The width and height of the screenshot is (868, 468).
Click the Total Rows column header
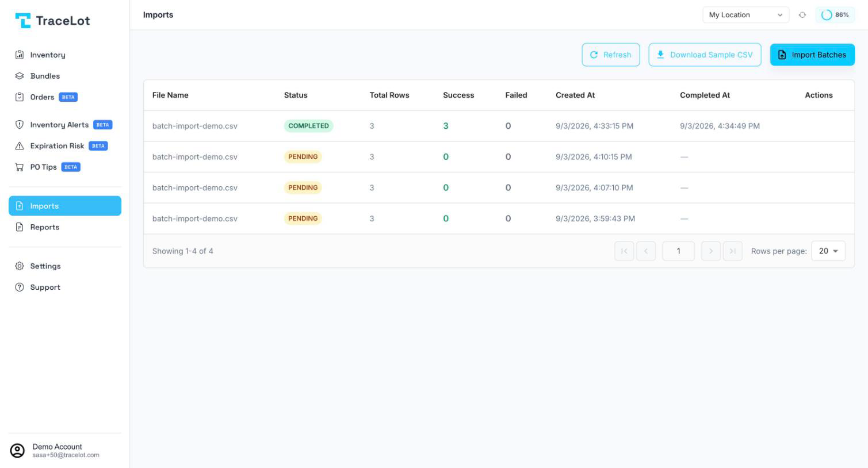[389, 95]
